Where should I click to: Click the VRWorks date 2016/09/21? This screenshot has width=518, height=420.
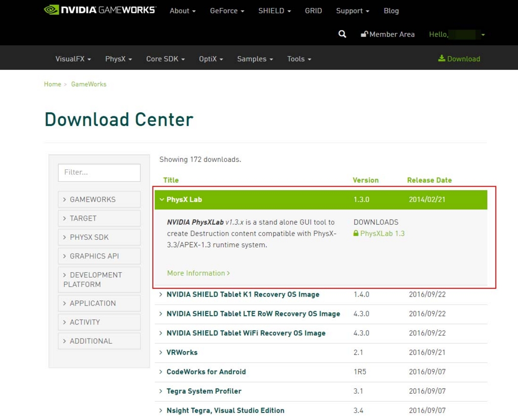tap(427, 352)
